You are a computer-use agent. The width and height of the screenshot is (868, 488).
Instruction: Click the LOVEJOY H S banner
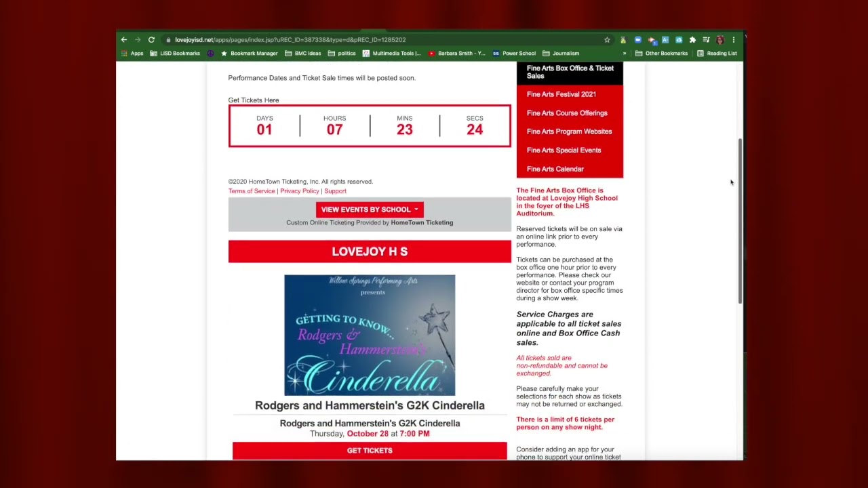pyautogui.click(x=370, y=251)
